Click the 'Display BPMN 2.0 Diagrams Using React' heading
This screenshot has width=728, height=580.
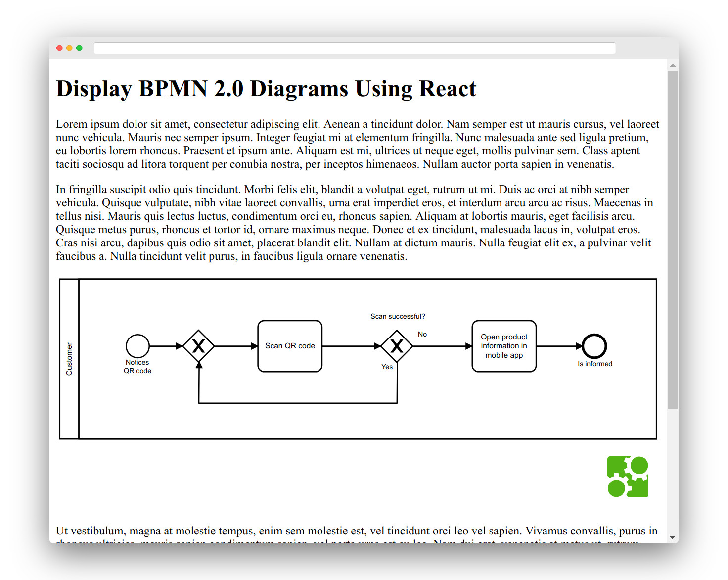(x=266, y=89)
